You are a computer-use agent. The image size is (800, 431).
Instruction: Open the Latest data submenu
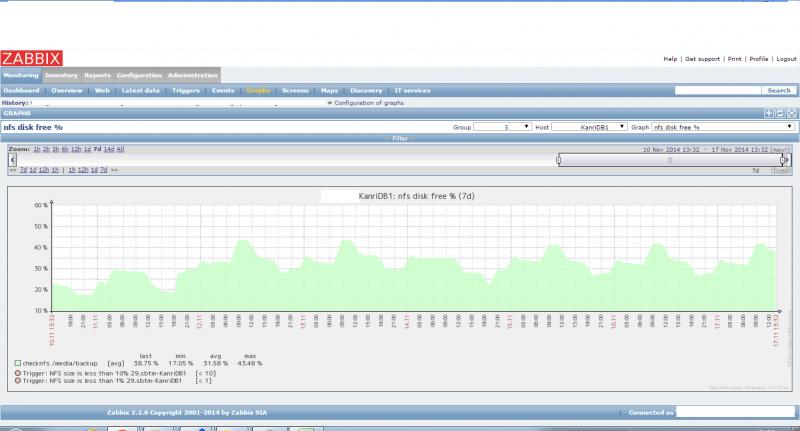139,90
